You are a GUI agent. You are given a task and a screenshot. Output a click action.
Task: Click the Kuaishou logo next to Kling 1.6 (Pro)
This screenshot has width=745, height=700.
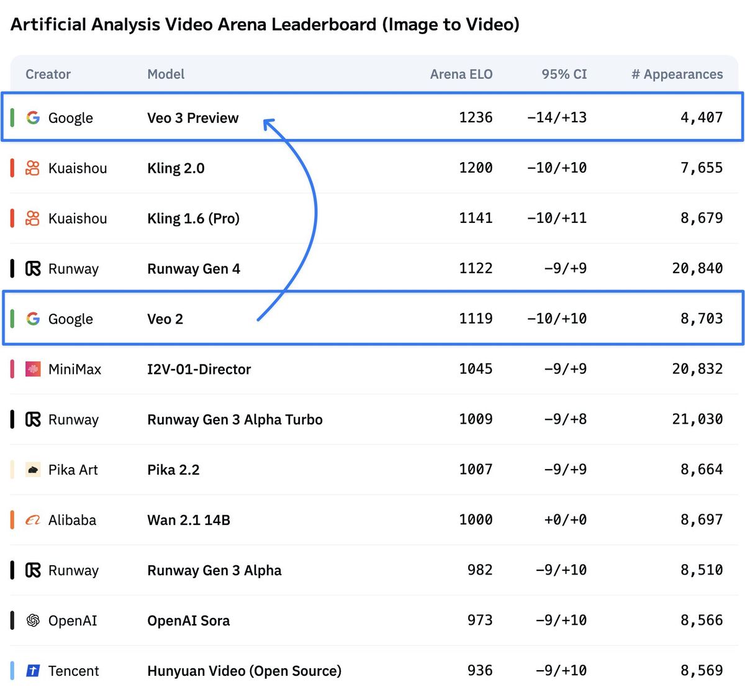click(32, 218)
